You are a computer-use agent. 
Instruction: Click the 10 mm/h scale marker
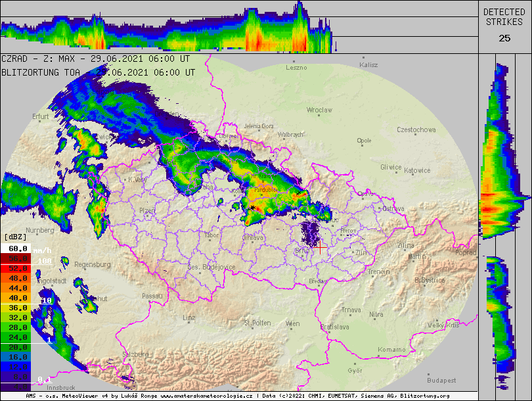[x=47, y=300]
